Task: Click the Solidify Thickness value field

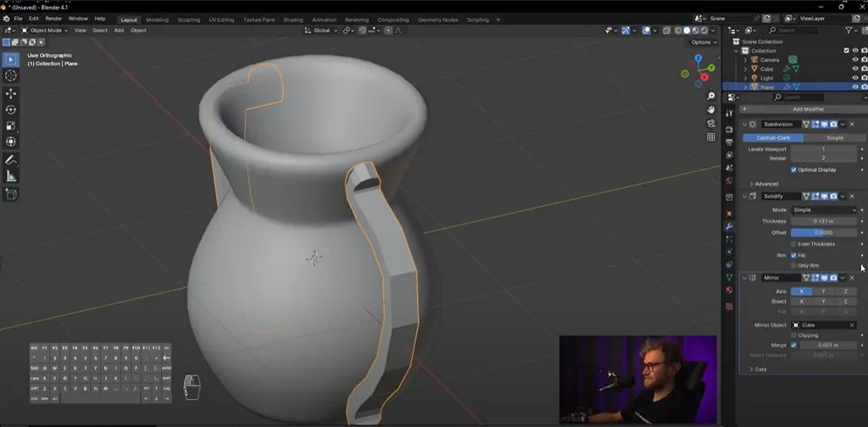Action: tap(824, 221)
